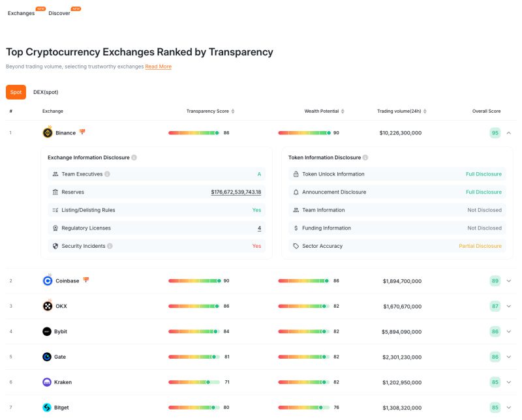Click the Bitget logo icon
The image size is (522, 420).
point(47,408)
